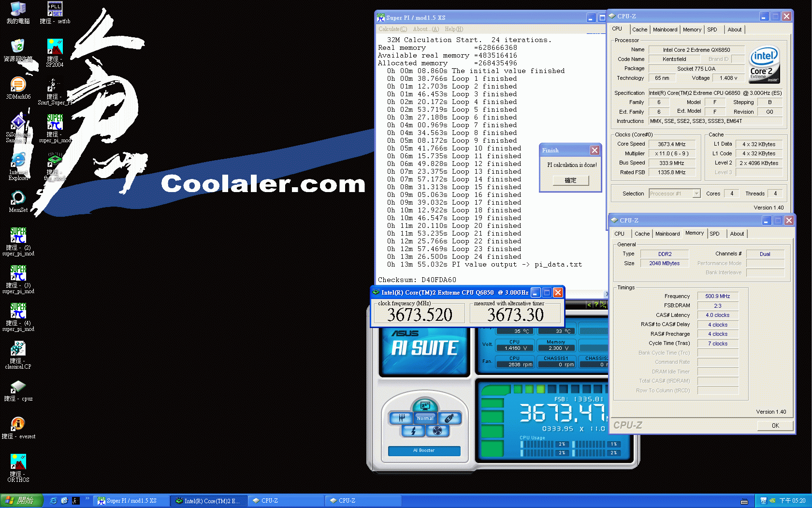Click the lightning bolt icon in AI Suite

(x=414, y=431)
